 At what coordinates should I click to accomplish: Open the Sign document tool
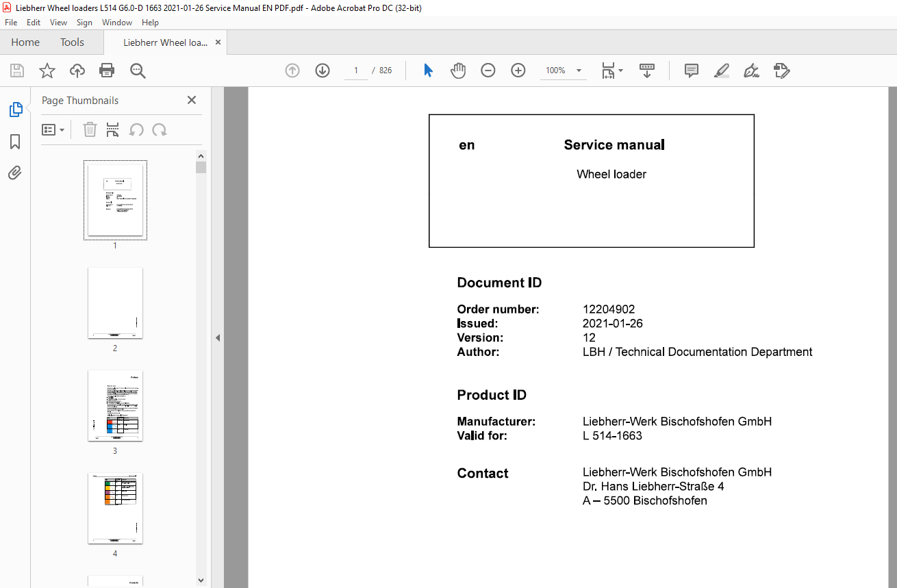click(752, 71)
